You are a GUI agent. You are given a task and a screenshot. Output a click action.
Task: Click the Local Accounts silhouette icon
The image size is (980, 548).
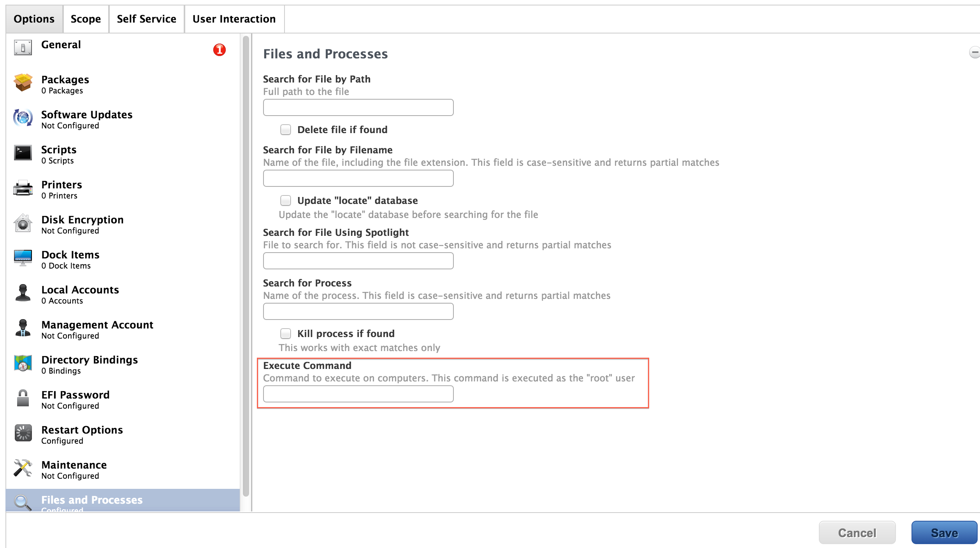[x=23, y=293]
